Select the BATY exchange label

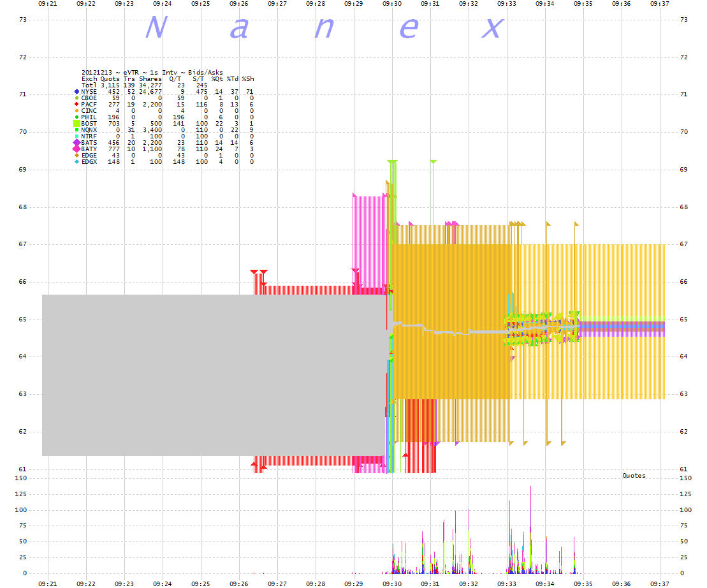[89, 149]
